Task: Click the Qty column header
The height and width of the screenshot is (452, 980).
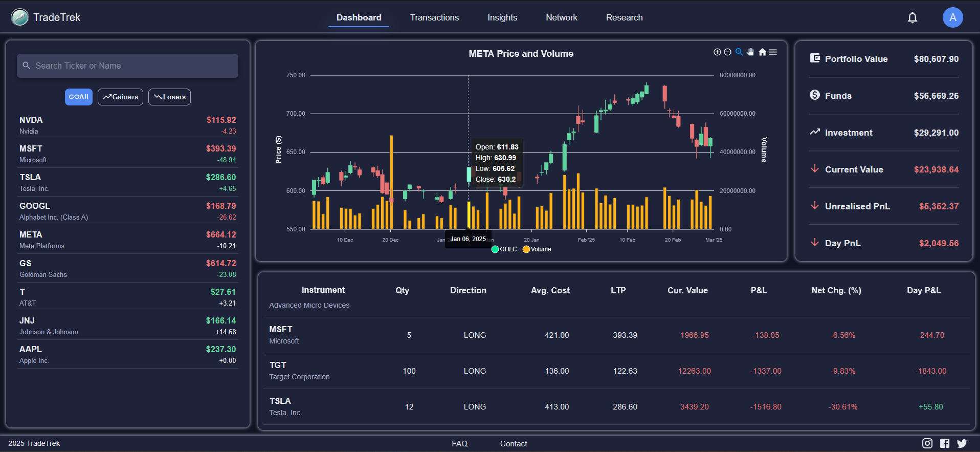Action: click(403, 290)
